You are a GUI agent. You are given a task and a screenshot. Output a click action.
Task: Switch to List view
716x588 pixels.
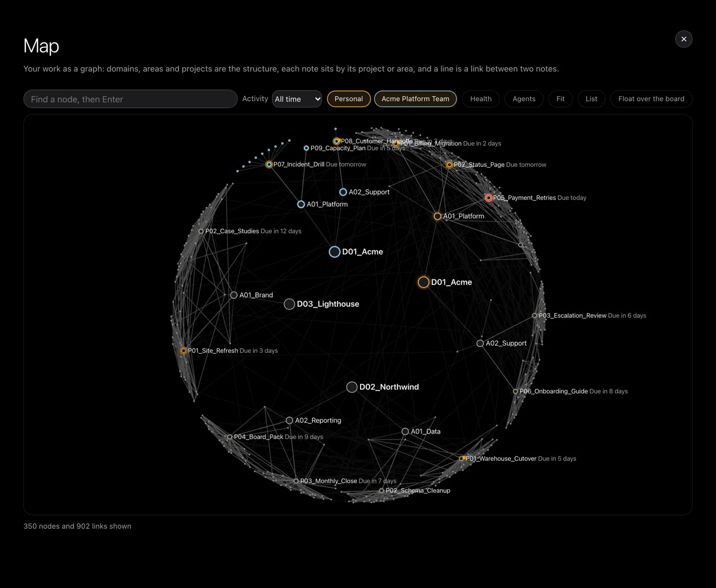[591, 99]
